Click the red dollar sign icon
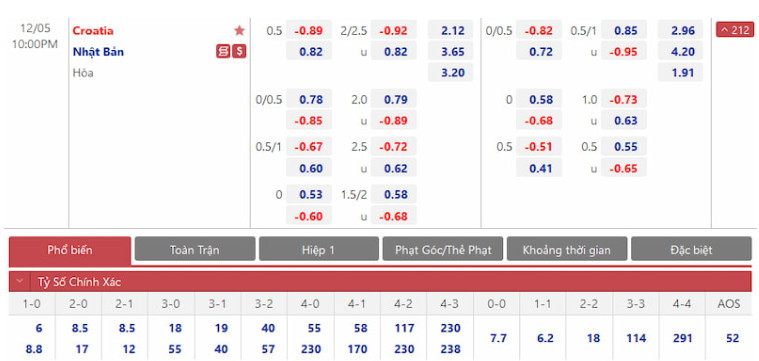 [x=239, y=51]
